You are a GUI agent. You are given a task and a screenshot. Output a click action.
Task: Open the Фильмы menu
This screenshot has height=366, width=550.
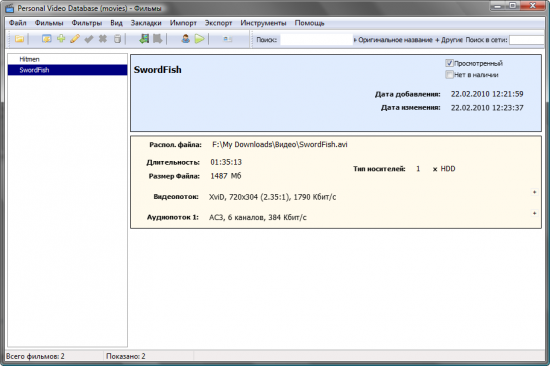(49, 23)
